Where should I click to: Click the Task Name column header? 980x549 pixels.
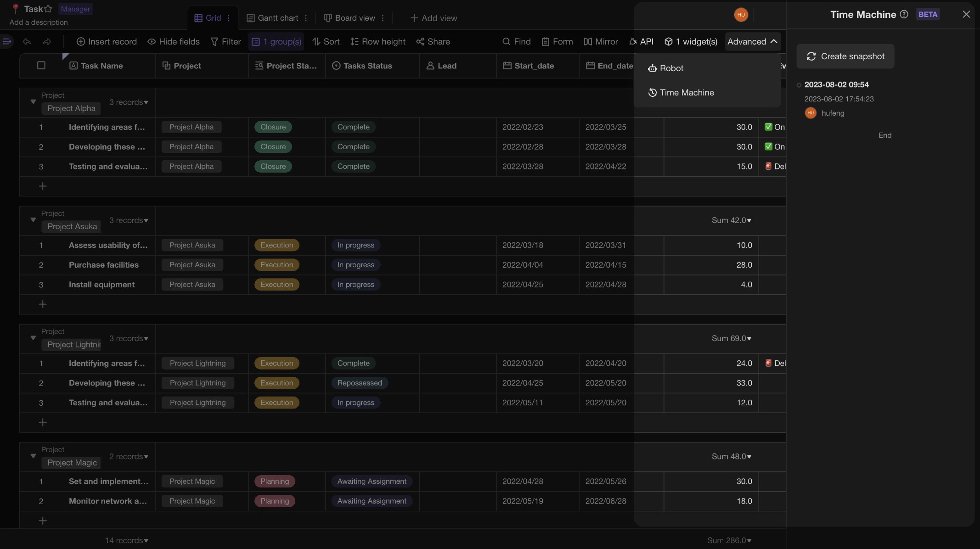(109, 66)
